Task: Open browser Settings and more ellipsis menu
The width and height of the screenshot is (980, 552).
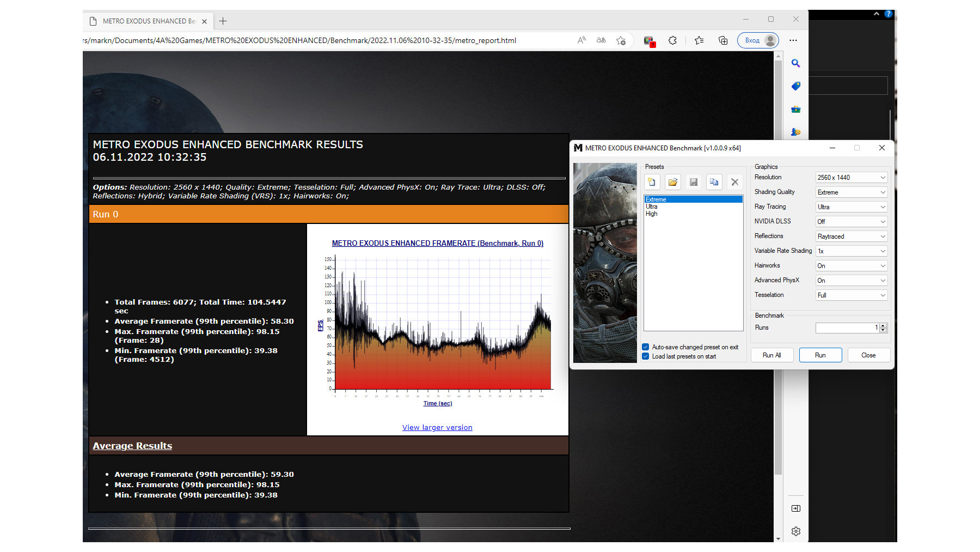Action: coord(793,40)
